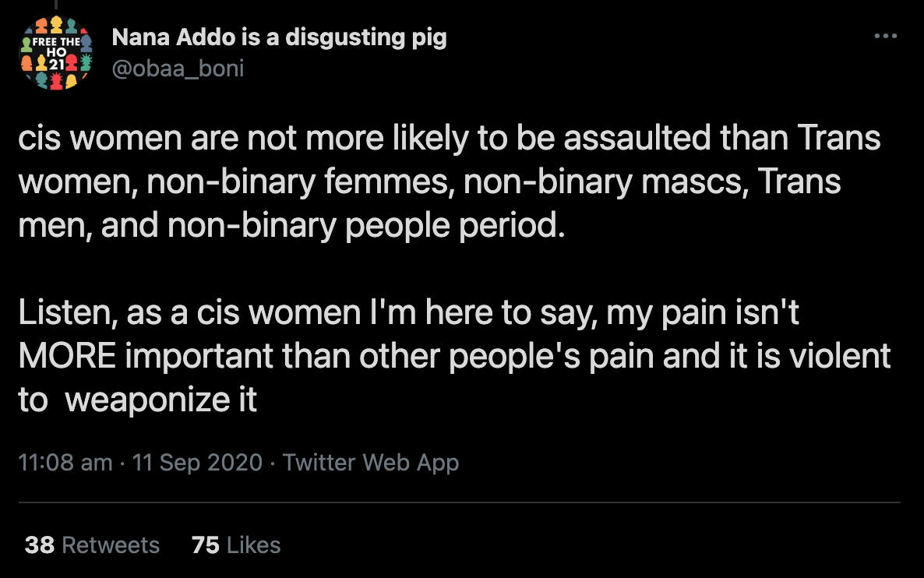Click the word Retweets below the tweet

111,545
